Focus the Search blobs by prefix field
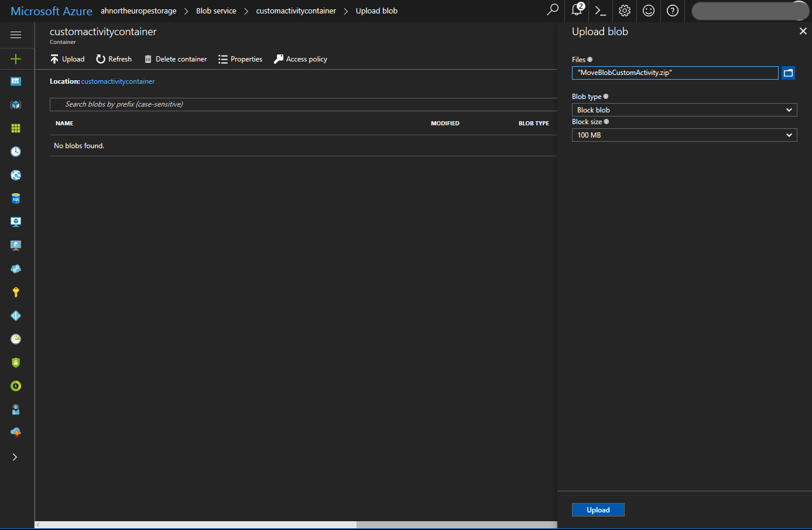Screen dimensions: 812x530 tap(303, 104)
